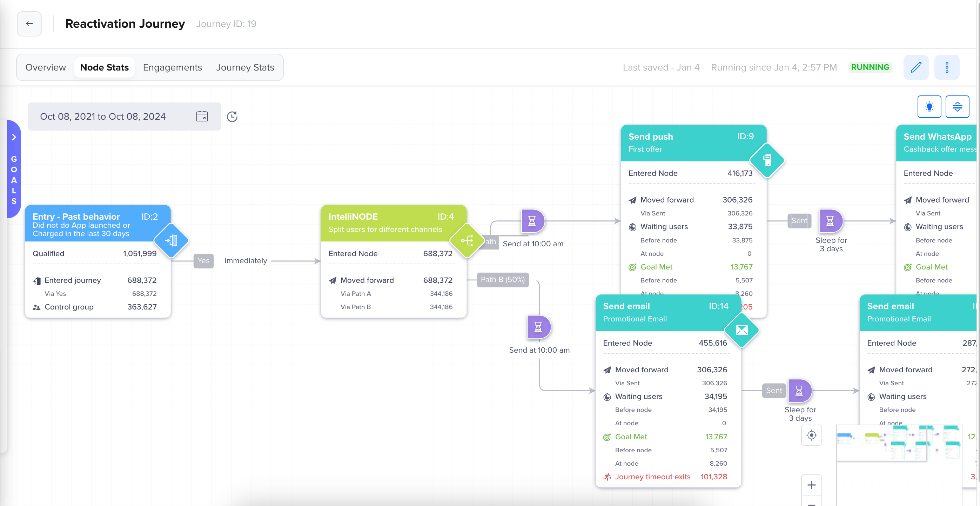This screenshot has width=980, height=506.
Task: Click the Entry node diamond icon
Action: point(171,241)
